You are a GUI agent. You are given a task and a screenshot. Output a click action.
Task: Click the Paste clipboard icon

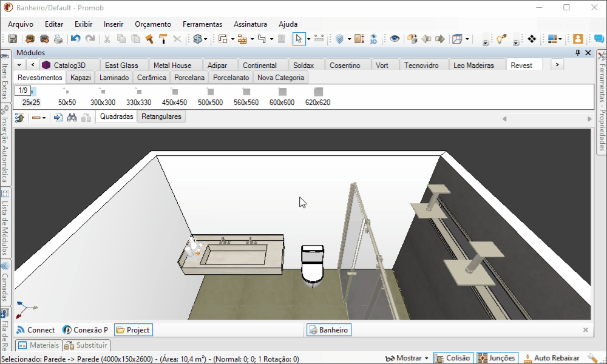coord(135,39)
